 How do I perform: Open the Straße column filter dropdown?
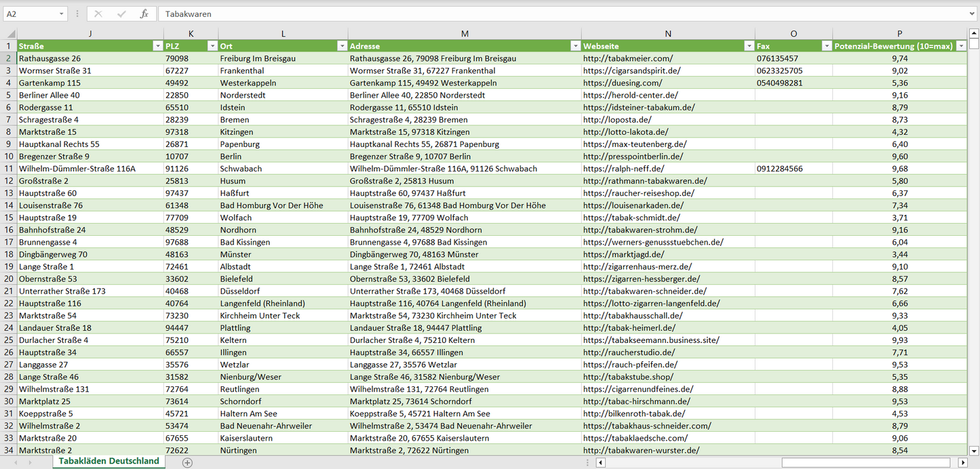pos(157,46)
